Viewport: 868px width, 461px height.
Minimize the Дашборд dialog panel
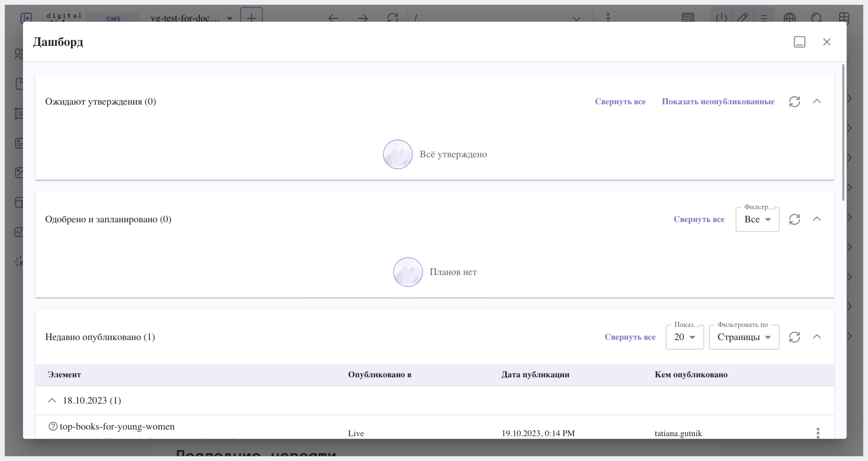coord(799,42)
